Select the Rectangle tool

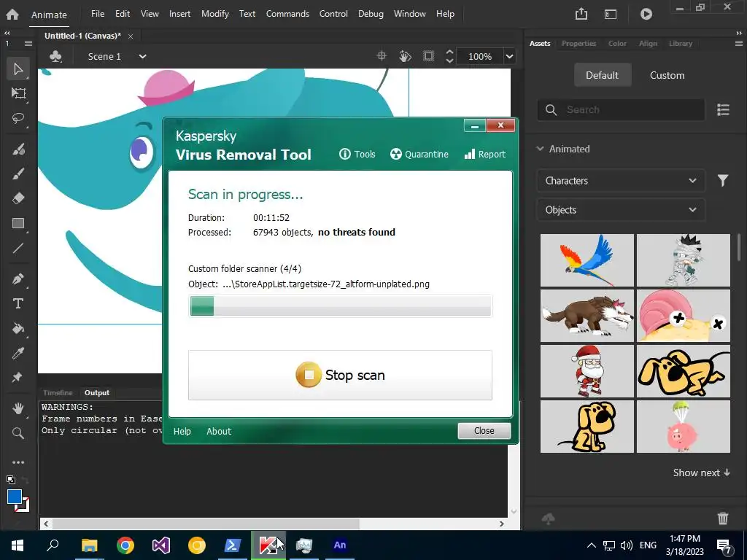coord(18,223)
